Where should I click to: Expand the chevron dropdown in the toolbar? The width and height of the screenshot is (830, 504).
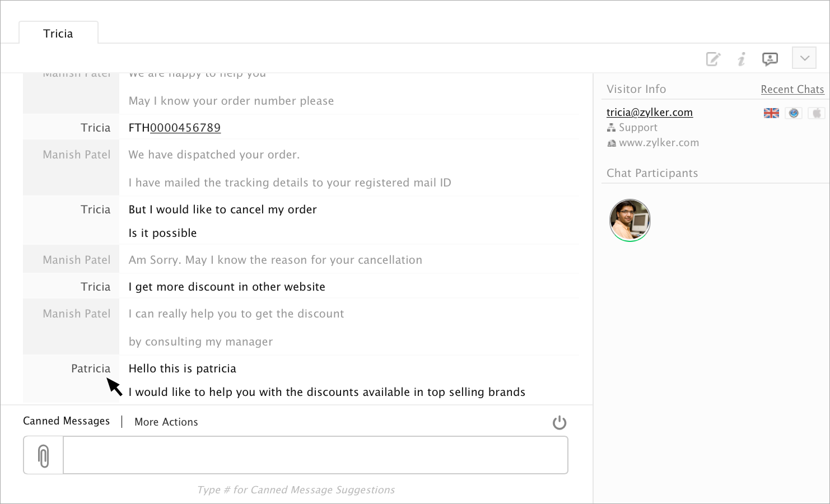804,58
